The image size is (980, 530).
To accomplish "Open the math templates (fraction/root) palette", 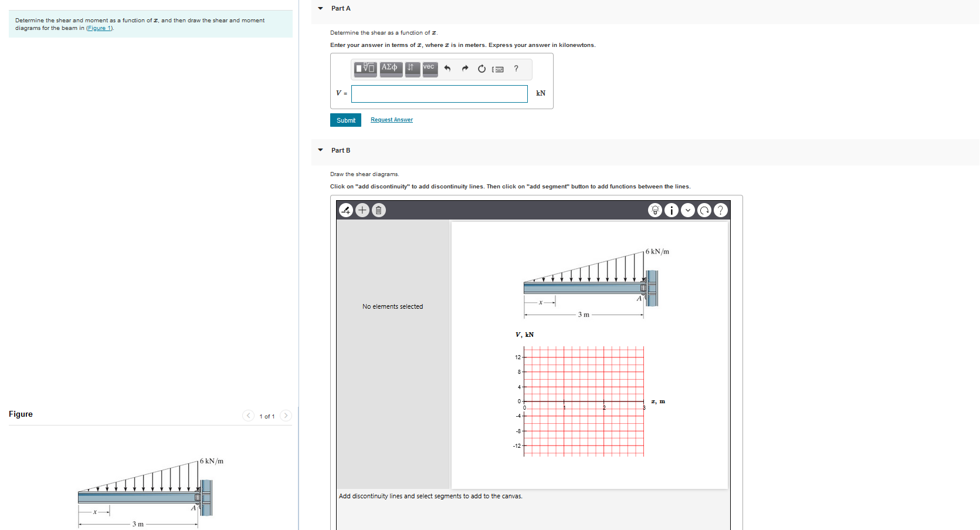I will coord(366,69).
